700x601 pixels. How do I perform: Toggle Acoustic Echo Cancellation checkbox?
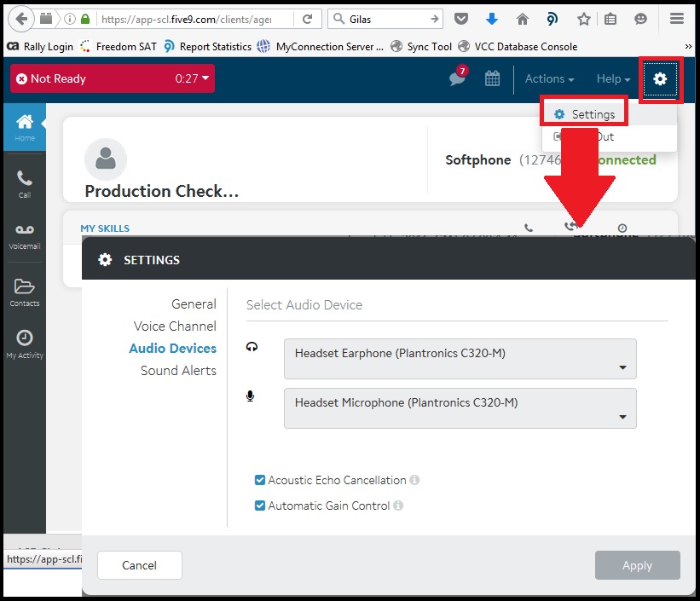[x=260, y=480]
